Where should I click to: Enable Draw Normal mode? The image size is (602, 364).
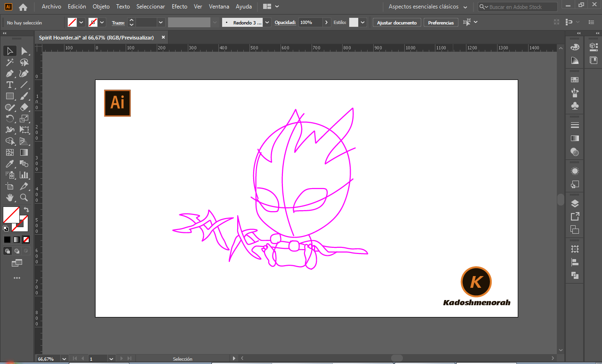(8, 251)
